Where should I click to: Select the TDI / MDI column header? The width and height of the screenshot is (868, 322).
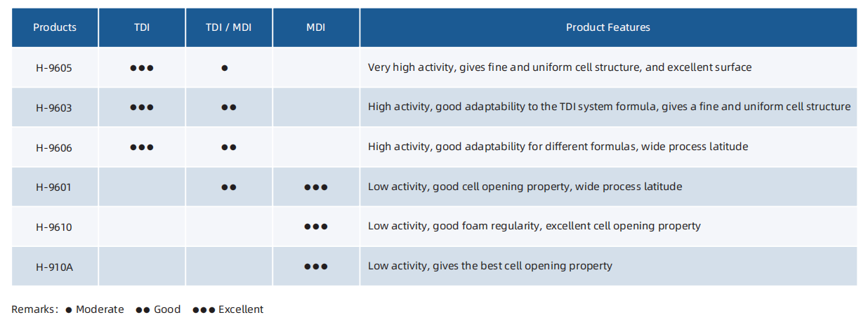229,27
